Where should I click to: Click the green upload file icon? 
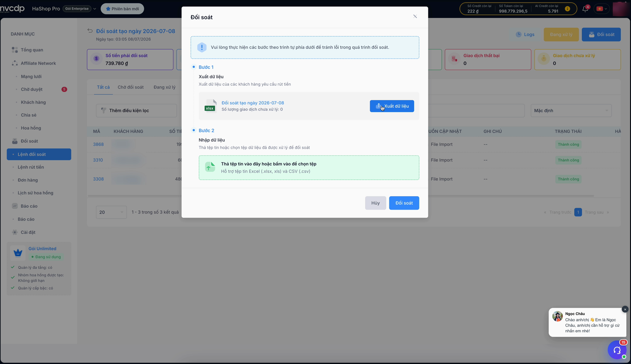[210, 167]
